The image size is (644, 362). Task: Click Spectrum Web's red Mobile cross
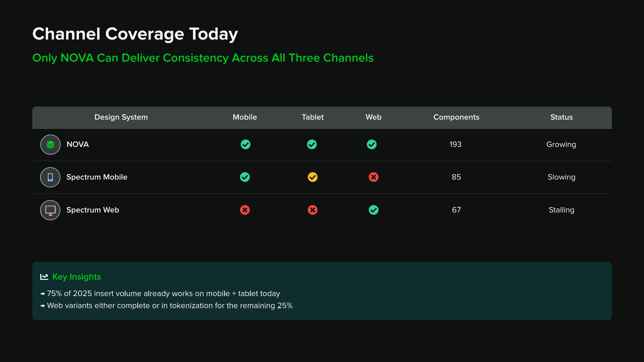click(x=245, y=210)
